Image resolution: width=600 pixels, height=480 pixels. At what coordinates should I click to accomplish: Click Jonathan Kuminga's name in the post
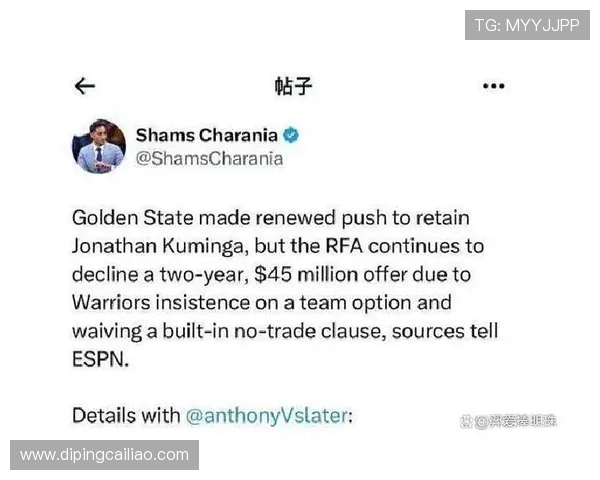pyautogui.click(x=158, y=246)
